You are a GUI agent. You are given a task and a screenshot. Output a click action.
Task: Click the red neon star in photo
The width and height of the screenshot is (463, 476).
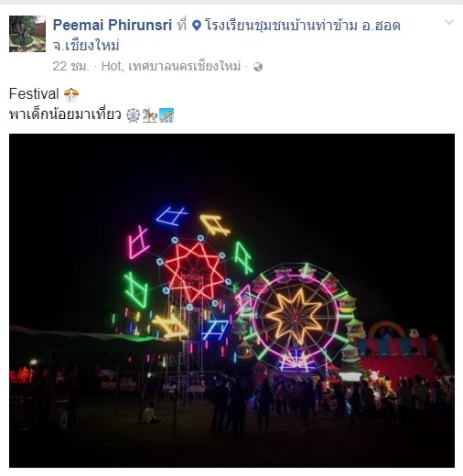click(x=193, y=272)
